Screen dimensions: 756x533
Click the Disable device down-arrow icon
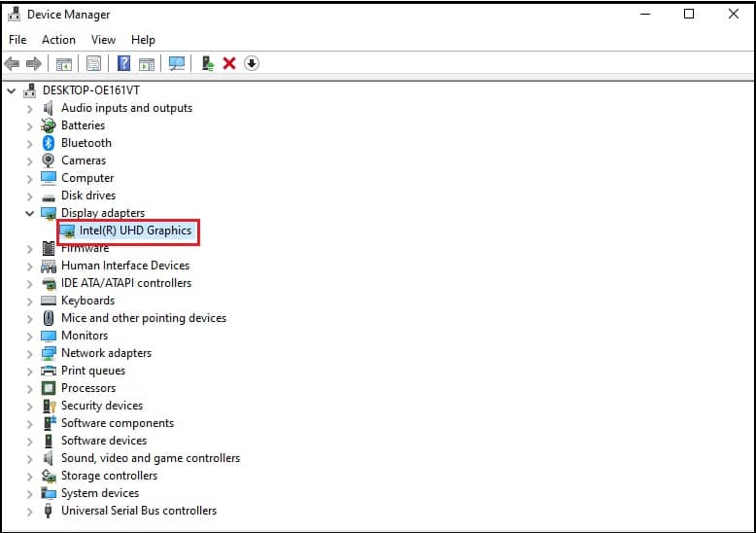(x=252, y=63)
